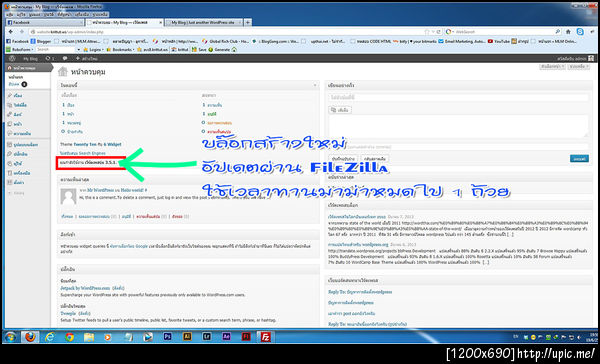Click the search magnifier icon
600x364 pixels.
[x=558, y=32]
